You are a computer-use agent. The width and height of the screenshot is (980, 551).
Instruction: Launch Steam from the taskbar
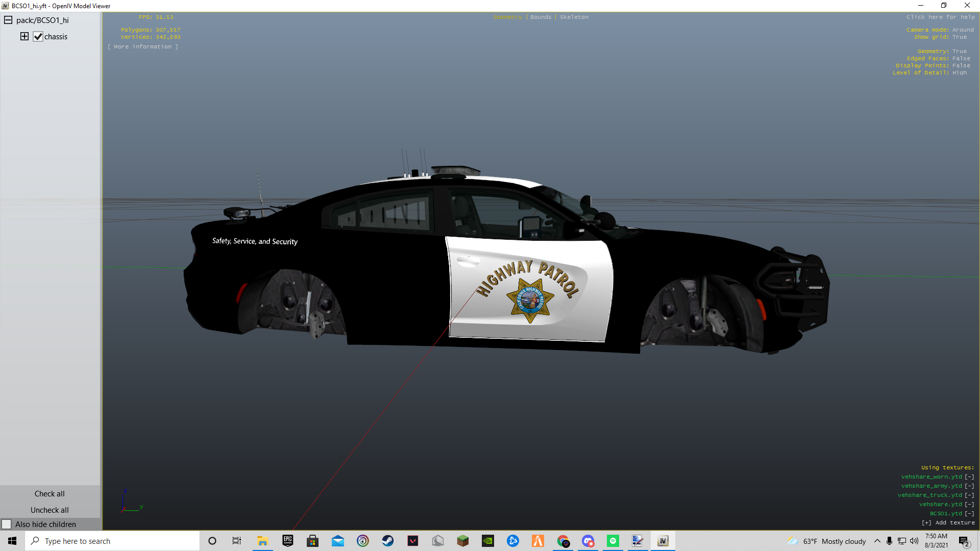pyautogui.click(x=388, y=541)
